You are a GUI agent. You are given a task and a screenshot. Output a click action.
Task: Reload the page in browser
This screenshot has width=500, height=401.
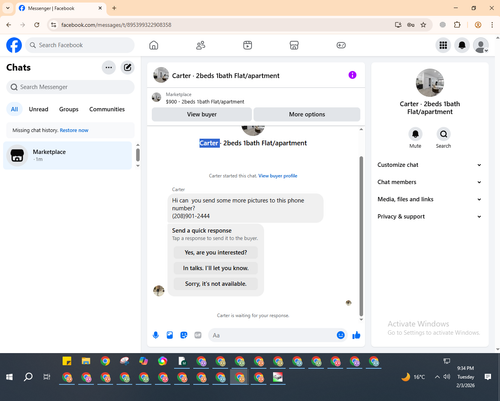(37, 25)
